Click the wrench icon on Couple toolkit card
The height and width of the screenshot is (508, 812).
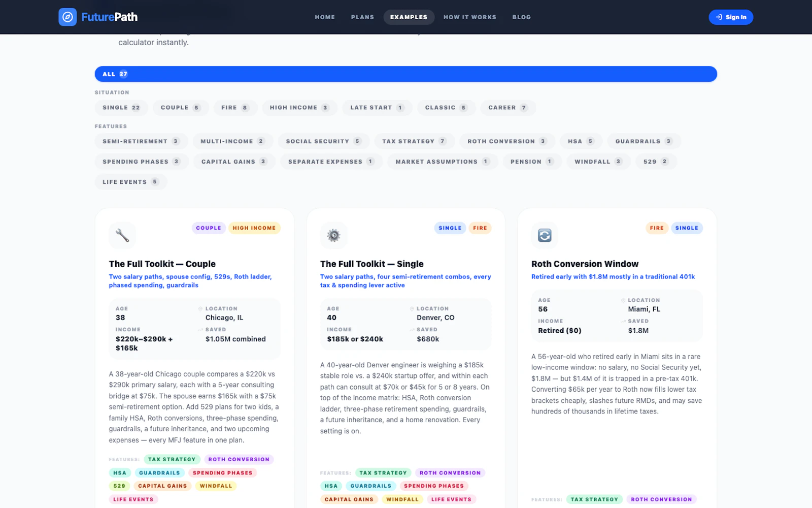[122, 235]
